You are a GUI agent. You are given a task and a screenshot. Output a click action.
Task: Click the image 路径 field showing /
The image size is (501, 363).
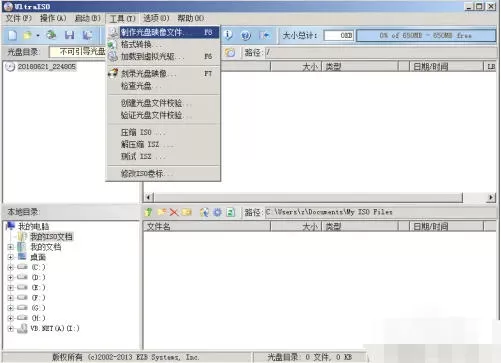pyautogui.click(x=381, y=52)
